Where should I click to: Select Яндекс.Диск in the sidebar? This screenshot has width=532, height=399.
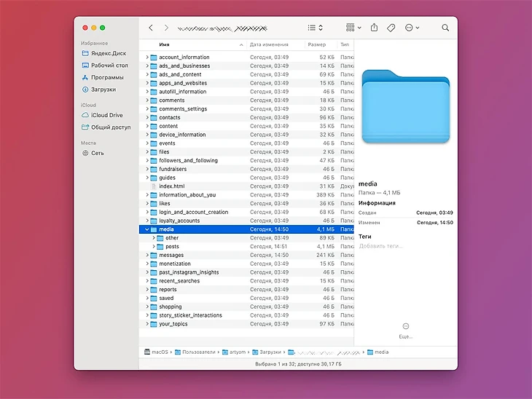(108, 53)
